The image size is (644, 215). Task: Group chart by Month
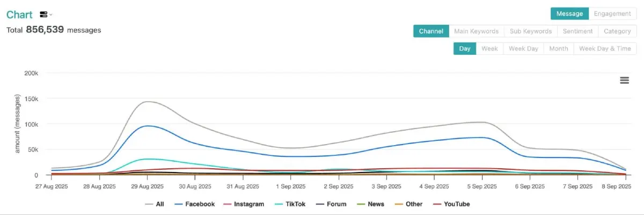coord(558,48)
